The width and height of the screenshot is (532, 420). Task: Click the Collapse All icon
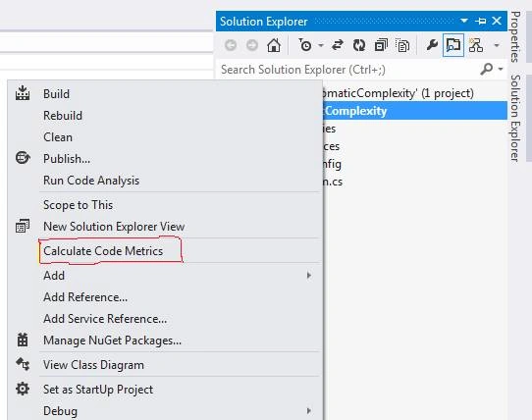click(381, 45)
